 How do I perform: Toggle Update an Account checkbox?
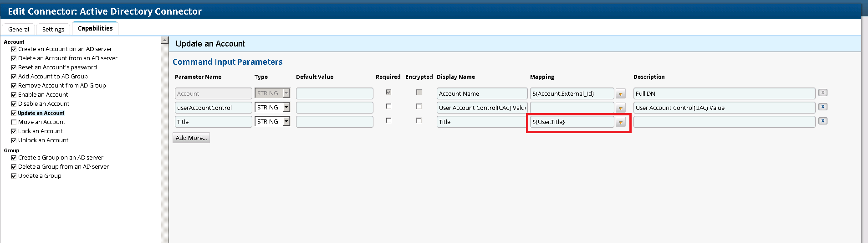pos(14,113)
